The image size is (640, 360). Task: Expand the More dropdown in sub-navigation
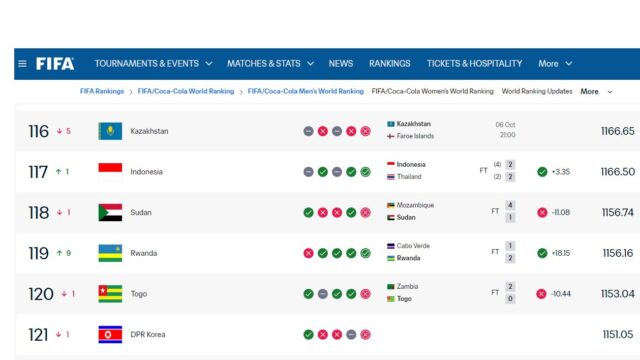click(x=596, y=91)
